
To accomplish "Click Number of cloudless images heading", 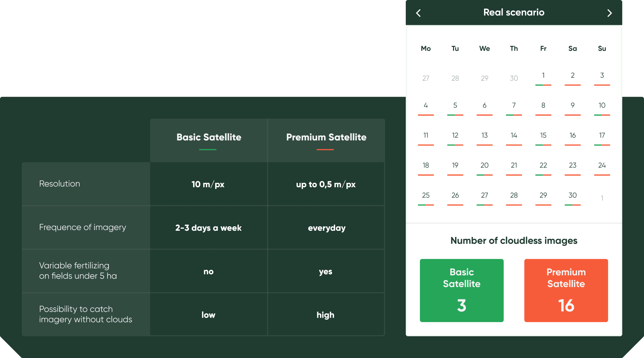I will pyautogui.click(x=514, y=241).
